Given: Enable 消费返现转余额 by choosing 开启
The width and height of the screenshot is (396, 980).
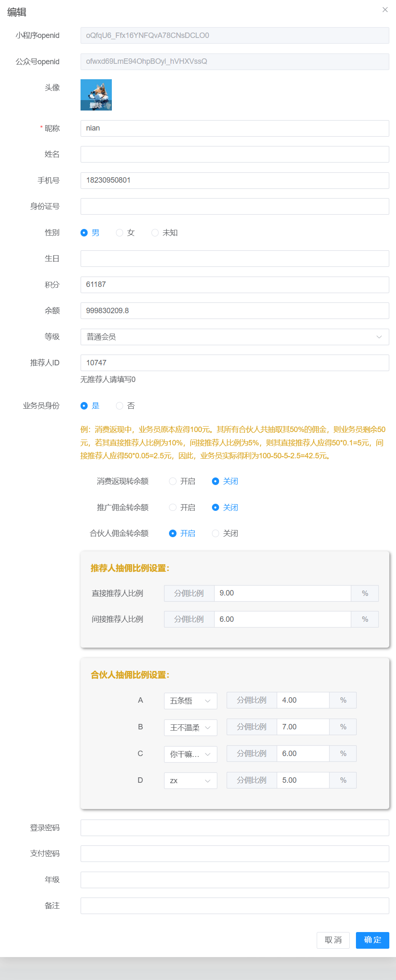Looking at the screenshot, I should (173, 481).
